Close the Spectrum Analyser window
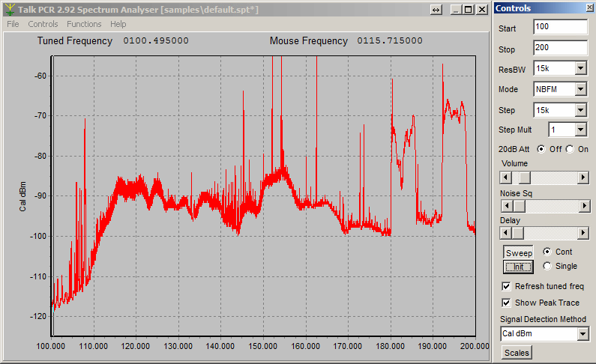The image size is (596, 364). click(x=482, y=10)
